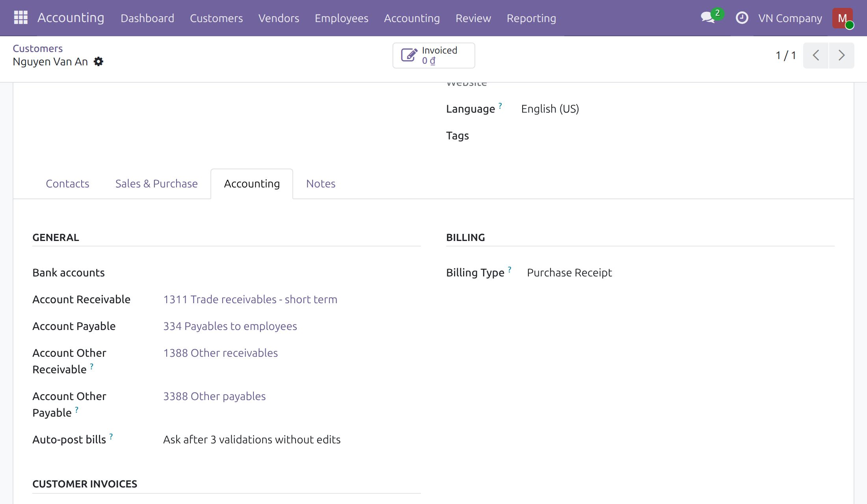Viewport: 867px width, 504px height.
Task: Open 3388 Other payables link
Action: click(x=214, y=397)
